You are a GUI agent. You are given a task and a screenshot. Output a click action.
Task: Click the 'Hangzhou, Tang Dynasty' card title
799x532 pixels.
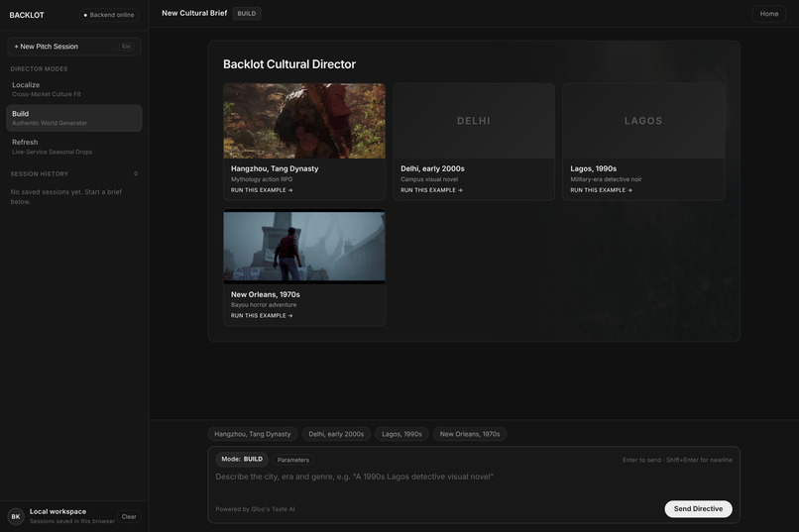(275, 168)
